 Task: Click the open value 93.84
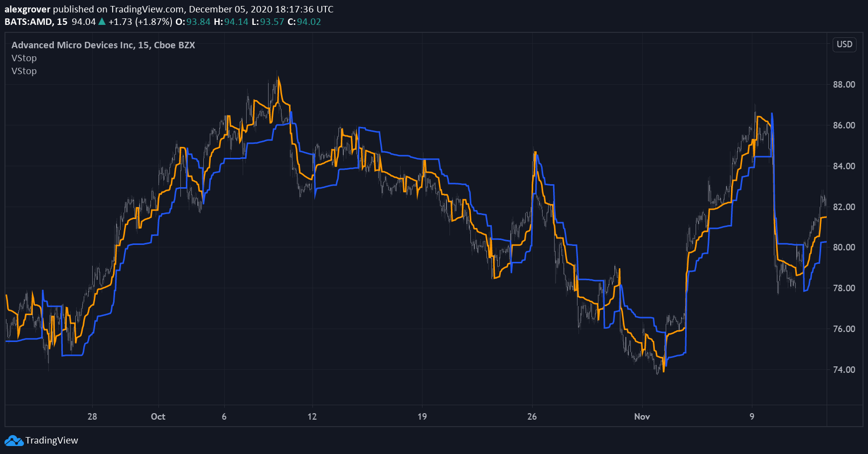(x=198, y=22)
